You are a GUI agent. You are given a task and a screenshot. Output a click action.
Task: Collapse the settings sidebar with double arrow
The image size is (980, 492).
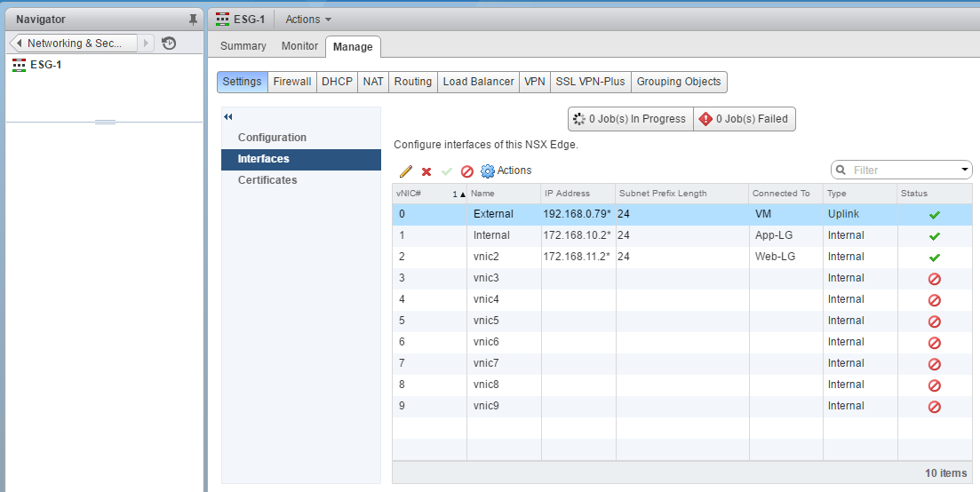click(x=228, y=117)
